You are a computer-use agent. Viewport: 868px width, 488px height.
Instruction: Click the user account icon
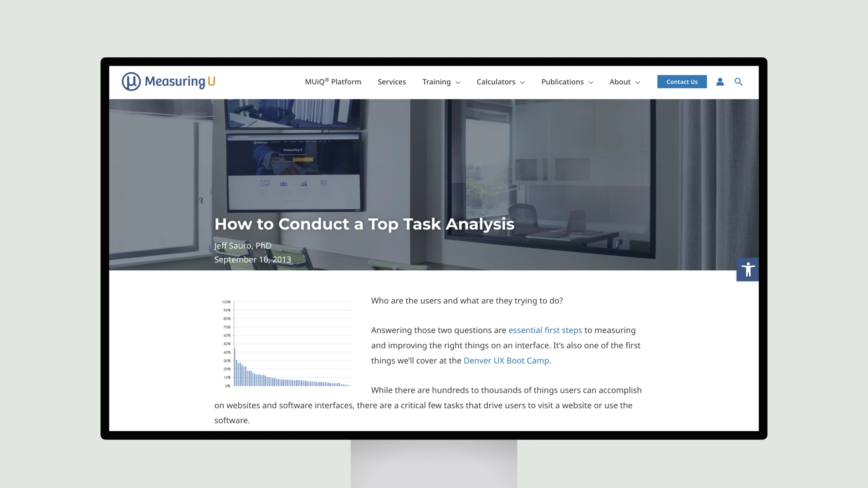click(x=720, y=82)
